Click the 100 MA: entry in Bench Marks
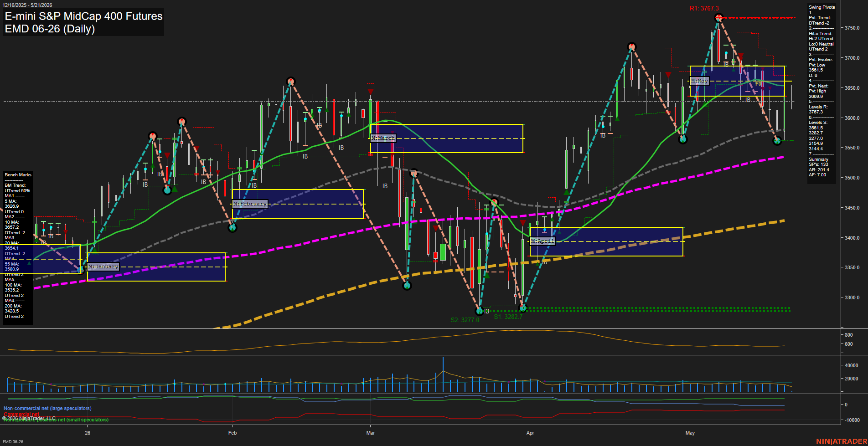868x446 pixels. click(13, 285)
